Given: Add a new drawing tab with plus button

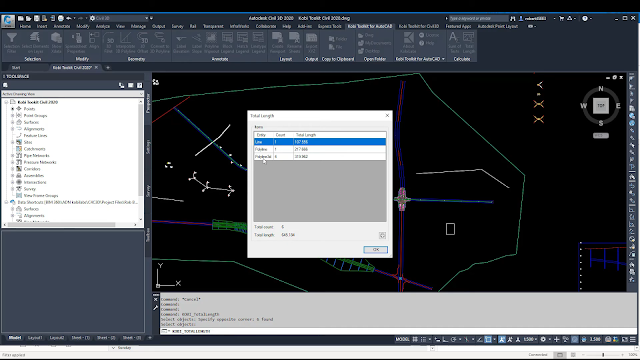Looking at the screenshot, I should point(108,68).
